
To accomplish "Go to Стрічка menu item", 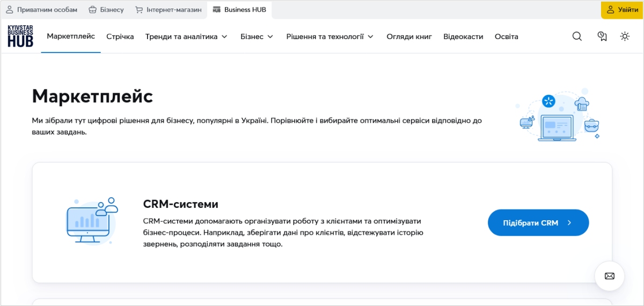I will 120,36.
